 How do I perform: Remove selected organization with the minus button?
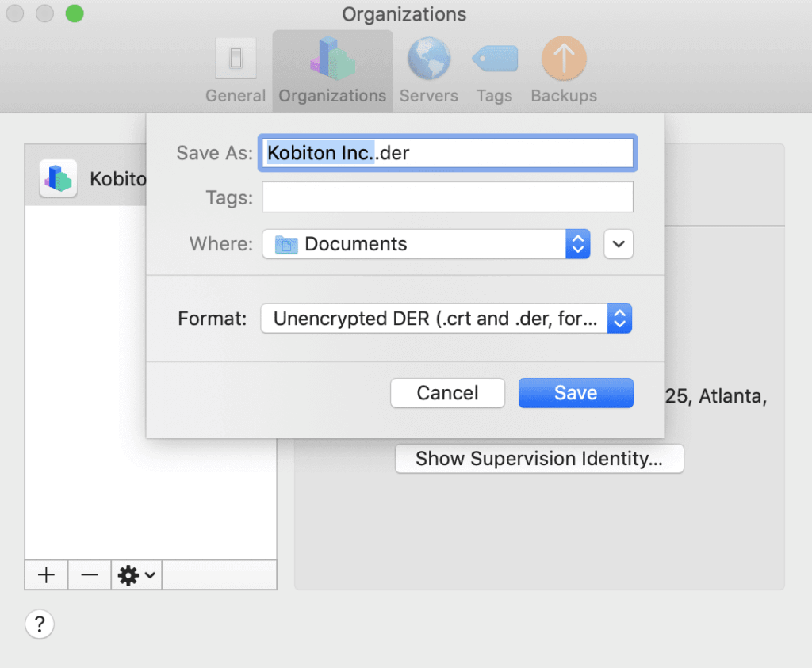89,575
